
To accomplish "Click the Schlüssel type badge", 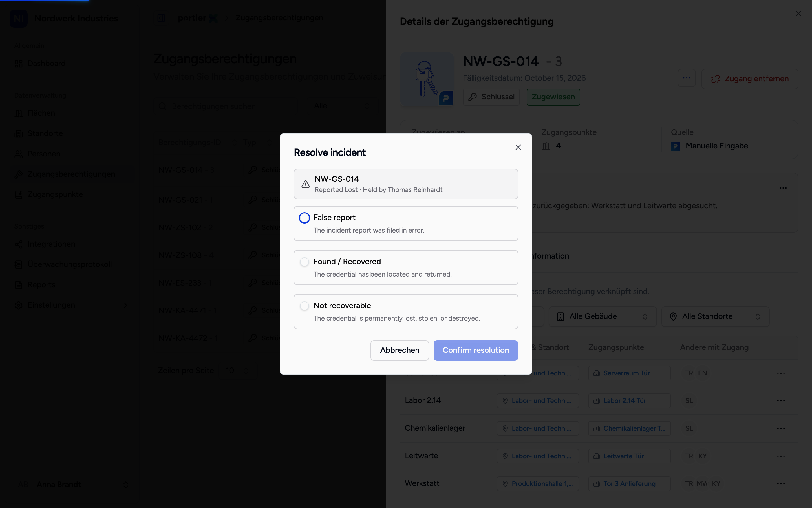I will pos(491,97).
